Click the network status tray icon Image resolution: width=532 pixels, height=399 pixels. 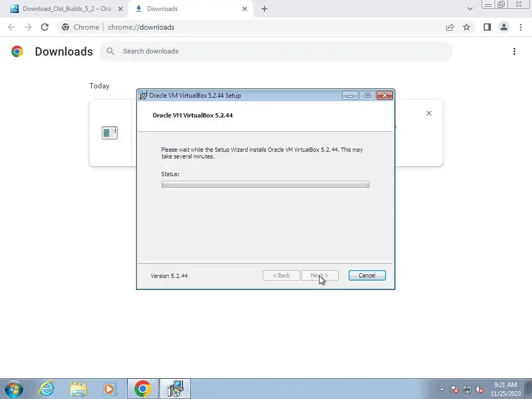point(467,389)
